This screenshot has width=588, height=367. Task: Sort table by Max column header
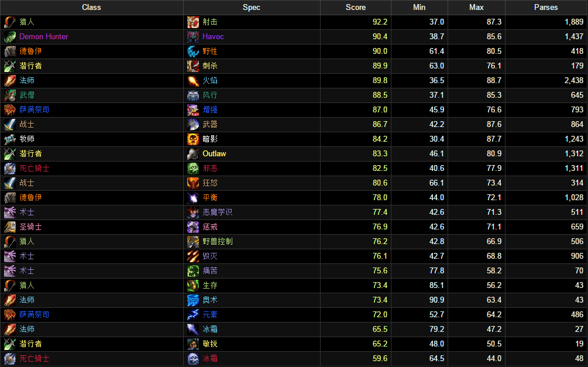tap(476, 8)
